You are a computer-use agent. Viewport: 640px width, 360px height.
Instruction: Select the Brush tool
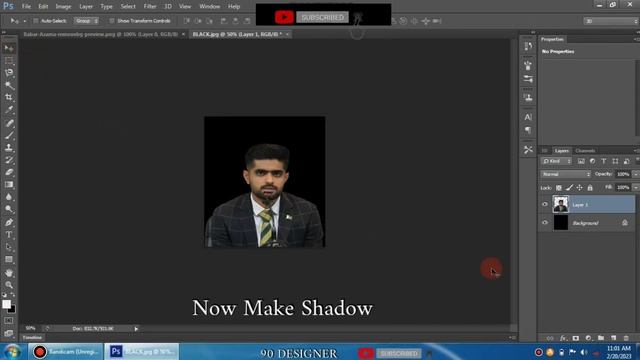[x=9, y=135]
